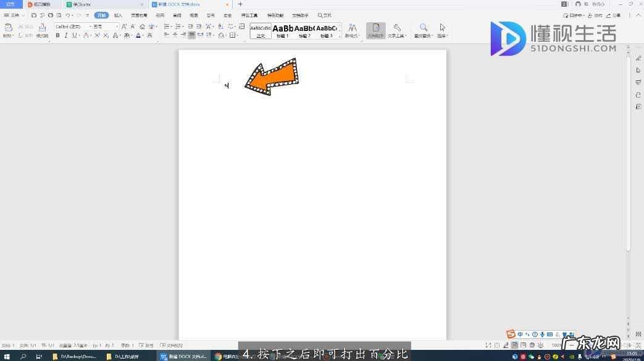Toggle Bold formatting
Viewport: 644px width, 361px height.
(57, 36)
